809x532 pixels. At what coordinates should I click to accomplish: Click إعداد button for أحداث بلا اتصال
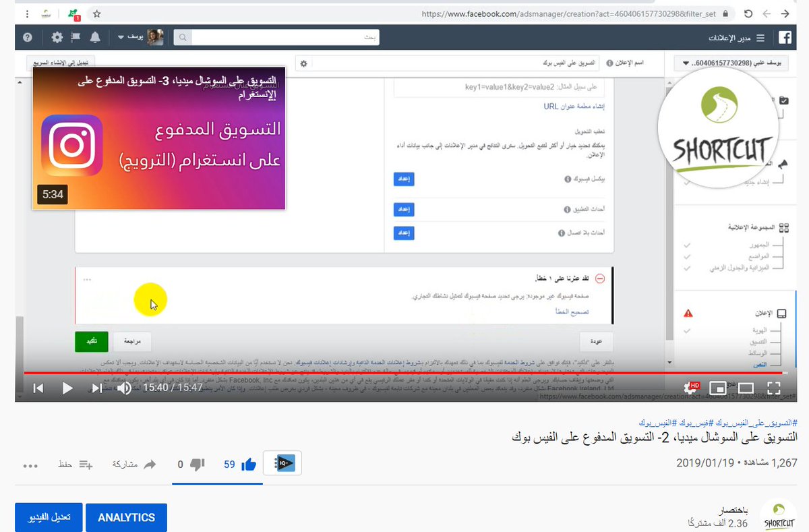(x=403, y=233)
